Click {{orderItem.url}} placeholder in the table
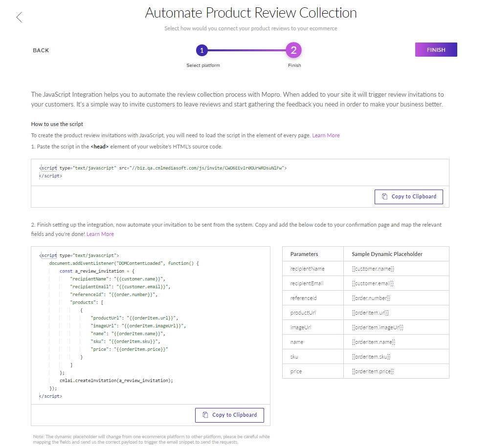 click(370, 313)
